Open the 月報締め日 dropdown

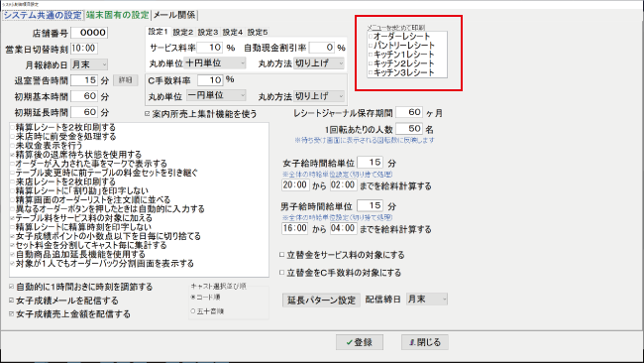click(89, 64)
